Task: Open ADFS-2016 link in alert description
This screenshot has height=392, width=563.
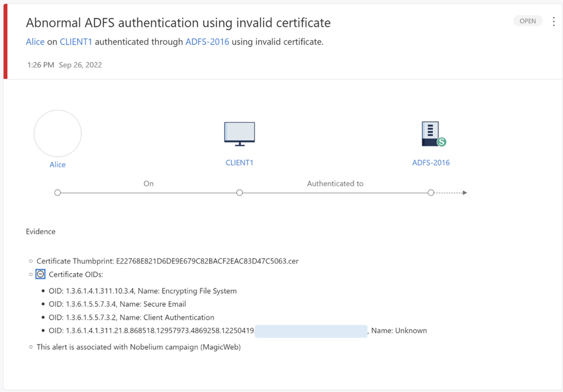Action: [x=207, y=42]
